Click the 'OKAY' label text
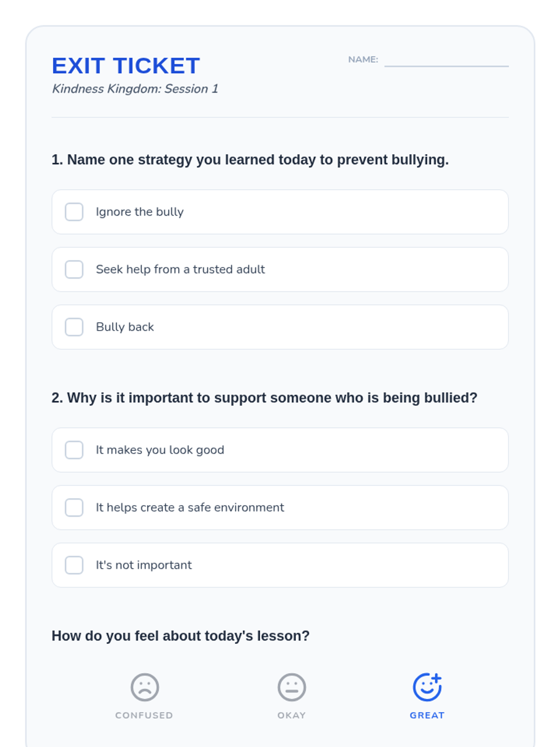Viewport: 560px width, 747px height. pos(292,715)
